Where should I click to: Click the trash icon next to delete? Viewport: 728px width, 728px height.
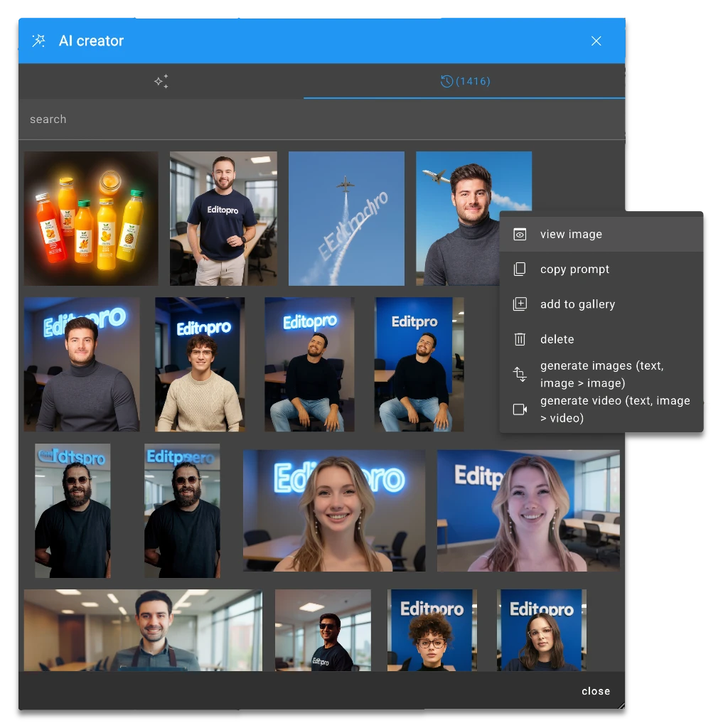(x=520, y=339)
